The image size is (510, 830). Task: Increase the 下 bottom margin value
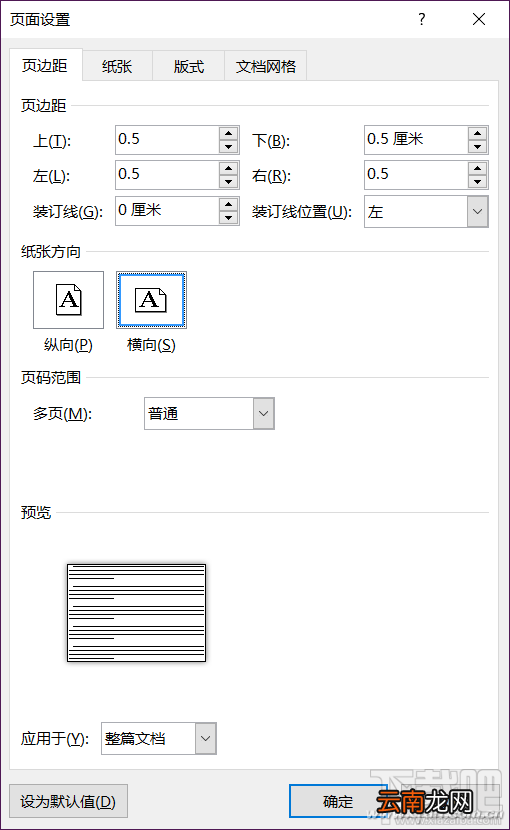click(x=477, y=133)
